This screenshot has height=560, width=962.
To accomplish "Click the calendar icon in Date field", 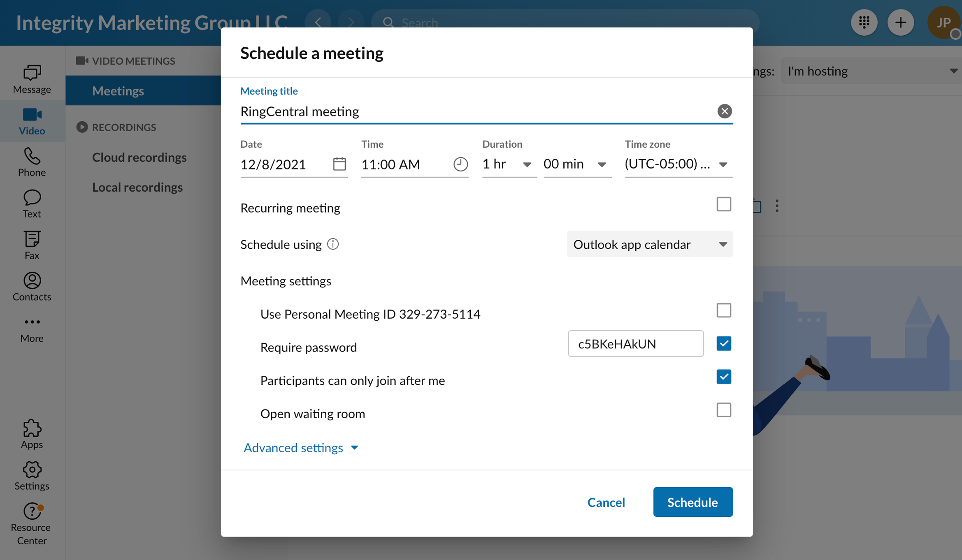I will point(339,164).
